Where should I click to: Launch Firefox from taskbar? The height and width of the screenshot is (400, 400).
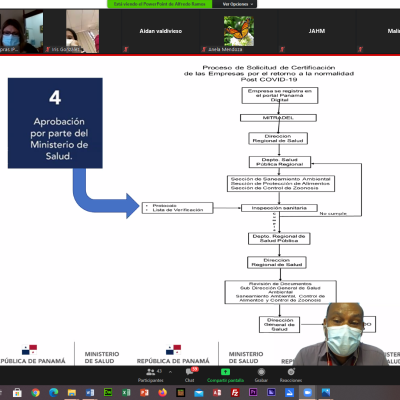coord(163,393)
